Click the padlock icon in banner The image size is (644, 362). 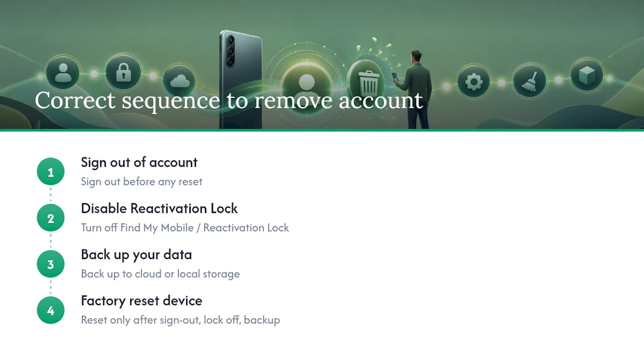point(122,72)
